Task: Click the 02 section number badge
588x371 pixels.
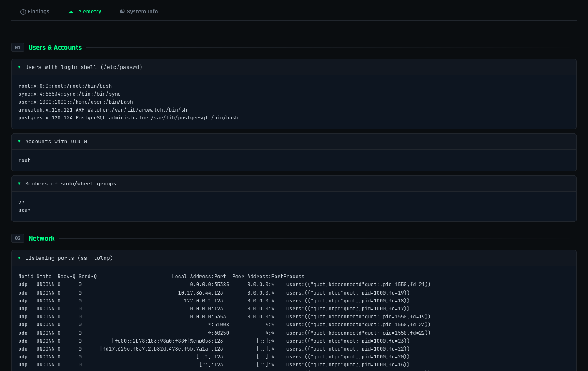Action: tap(18, 239)
